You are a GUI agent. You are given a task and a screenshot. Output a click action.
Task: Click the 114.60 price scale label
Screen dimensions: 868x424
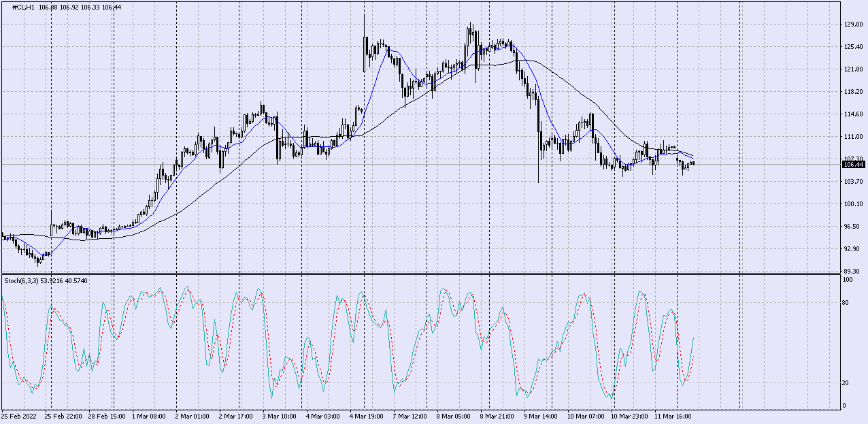(852, 114)
